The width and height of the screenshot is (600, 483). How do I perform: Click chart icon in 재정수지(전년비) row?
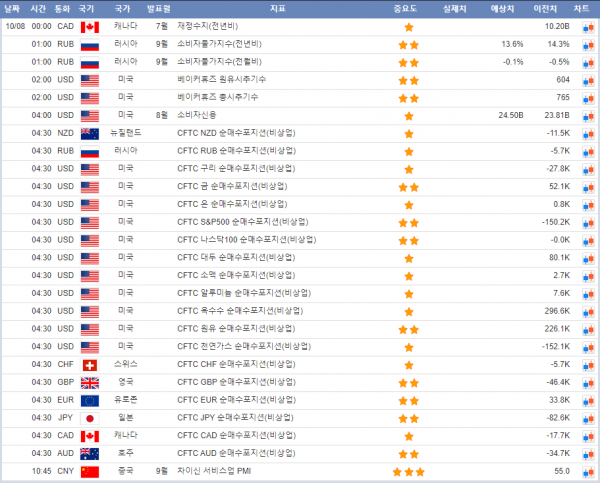(588, 26)
